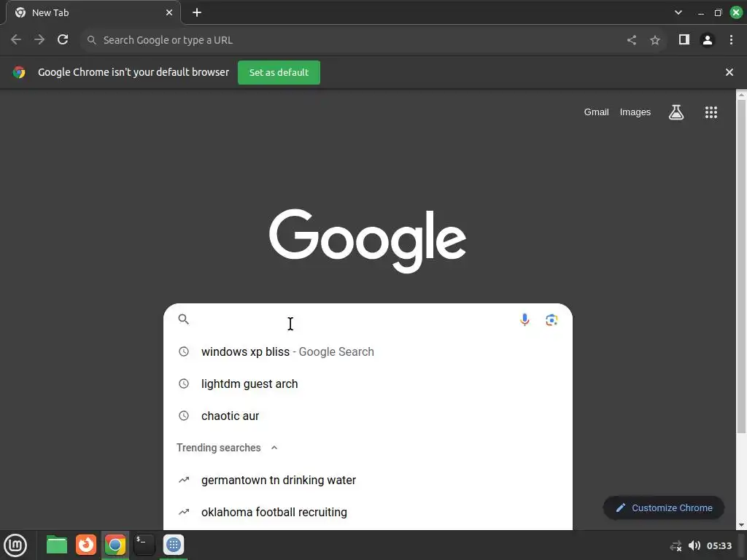Open the Images link
This screenshot has width=747, height=560.
635,112
